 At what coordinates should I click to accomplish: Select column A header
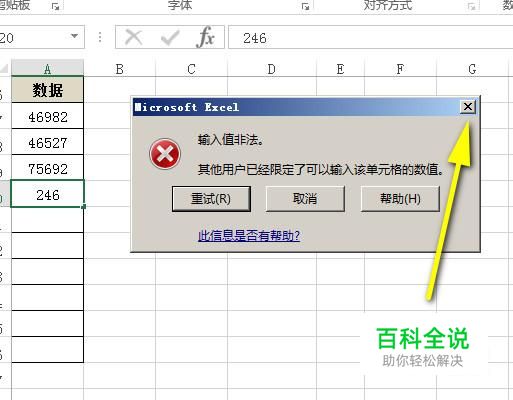click(x=47, y=69)
